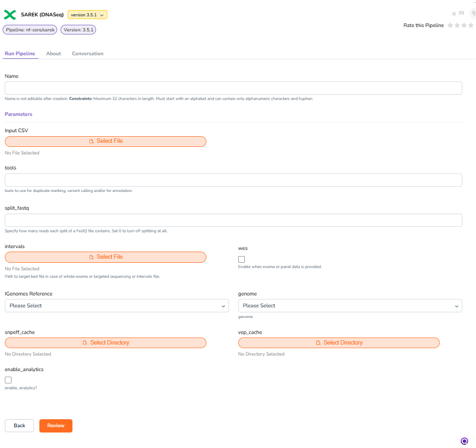The image size is (476, 448).
Task: Click into the Name text field
Action: (x=233, y=88)
